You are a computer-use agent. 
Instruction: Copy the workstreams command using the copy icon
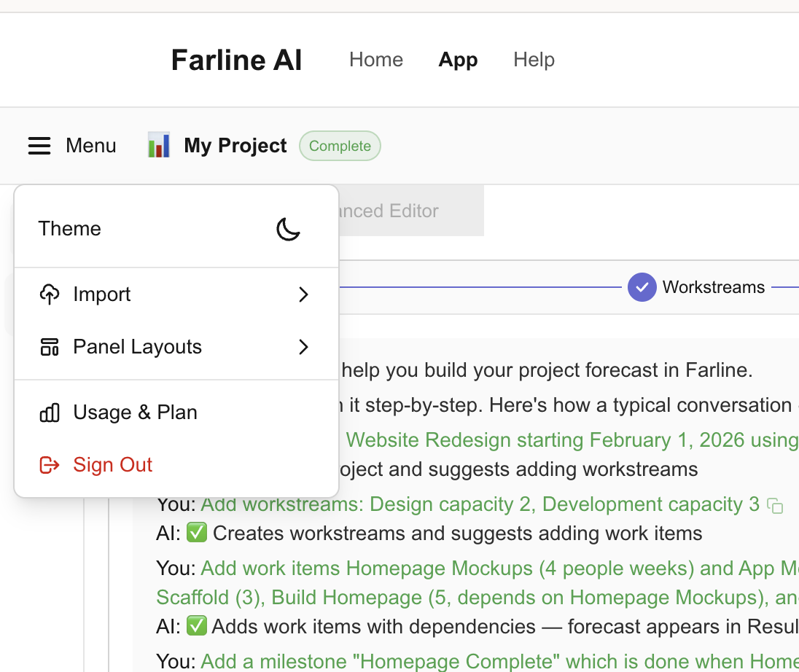point(776,505)
